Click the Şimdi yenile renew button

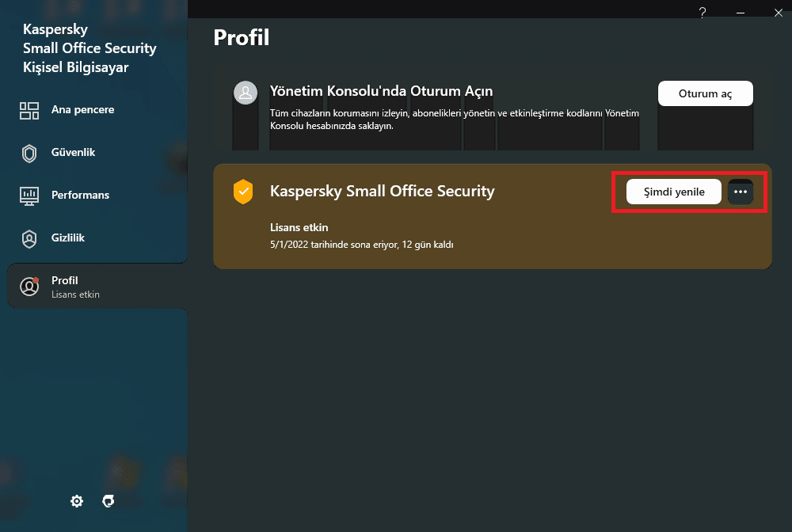[x=674, y=192]
